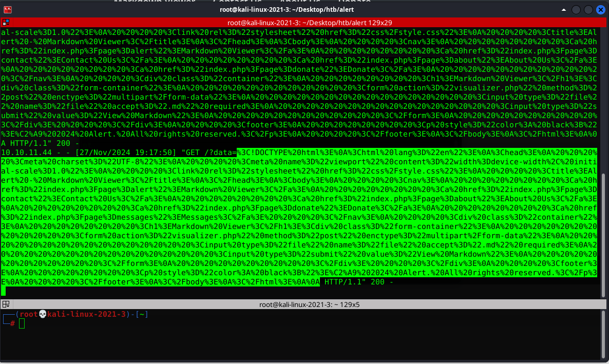Click the unhighlighted "A HTTP/1.1" 200 -" line in the upper log
The height and width of the screenshot is (364, 609).
pos(40,143)
